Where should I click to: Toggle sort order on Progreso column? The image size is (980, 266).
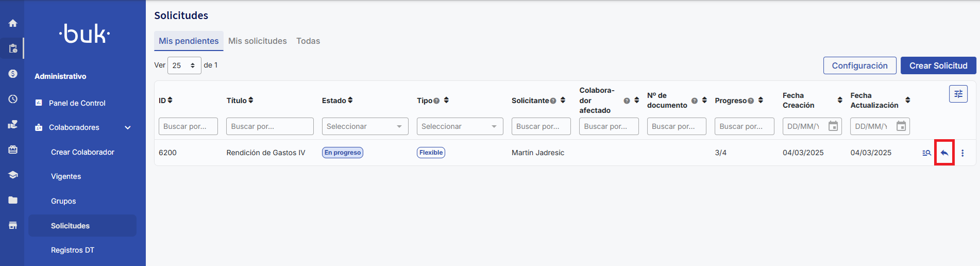click(761, 100)
